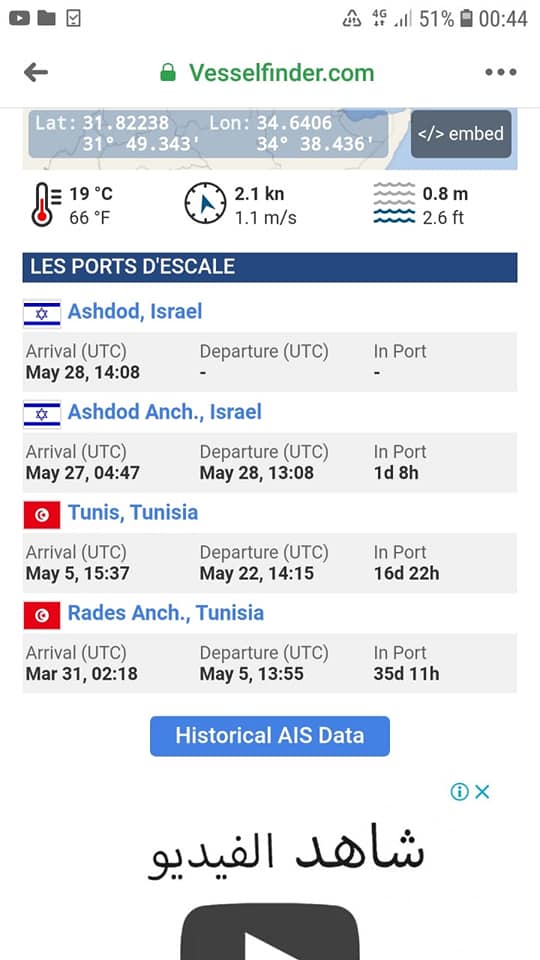Tap the Tunisia flag beside Tunis
Screen dimensions: 540x960
42,515
